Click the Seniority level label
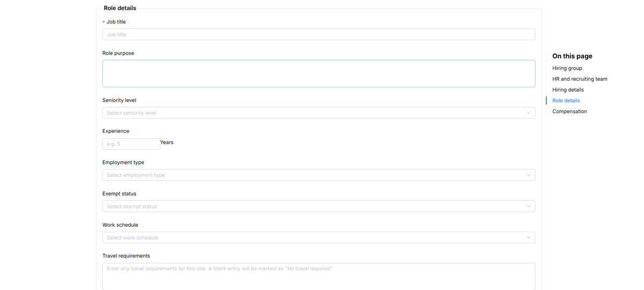644x290 pixels. click(x=119, y=100)
